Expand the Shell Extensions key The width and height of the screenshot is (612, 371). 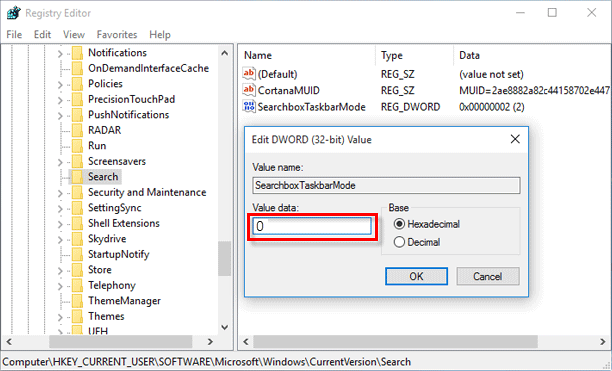coord(60,224)
